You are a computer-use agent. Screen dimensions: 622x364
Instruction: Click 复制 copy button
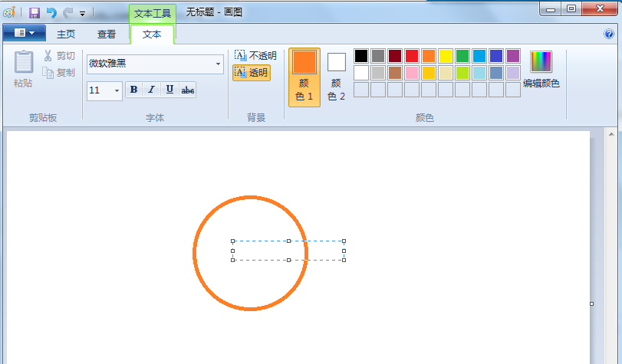[60, 73]
